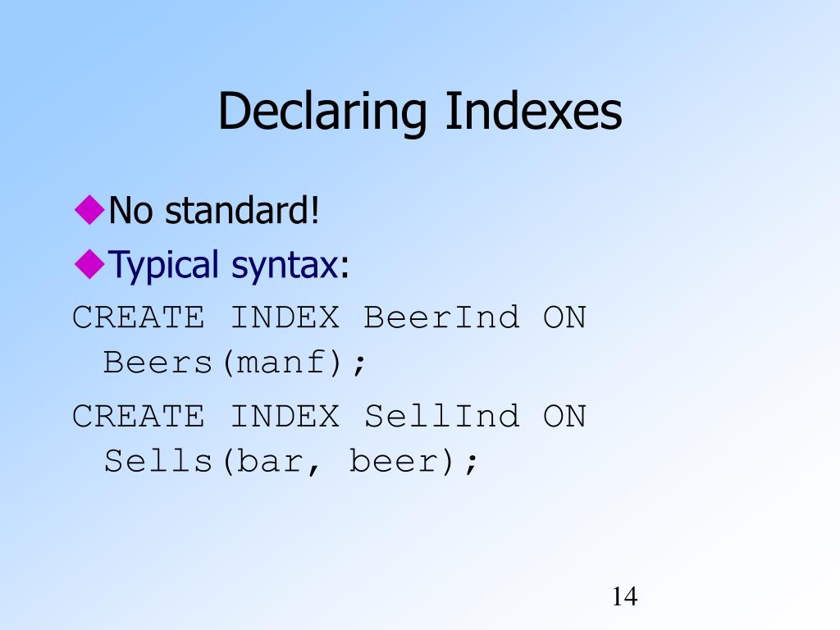The image size is (840, 630).
Task: Click the word Indexes in the title
Action: (x=533, y=111)
